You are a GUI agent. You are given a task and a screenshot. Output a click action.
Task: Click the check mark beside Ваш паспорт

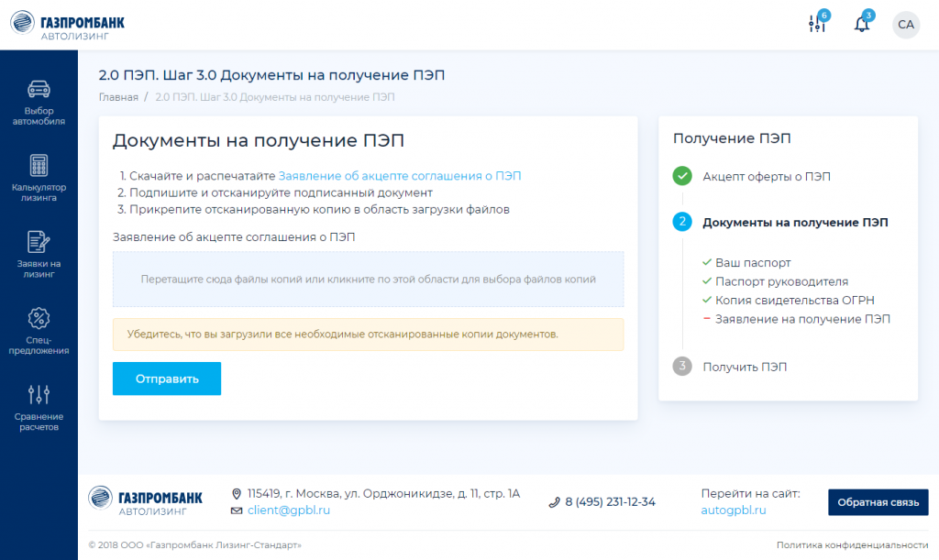[707, 262]
